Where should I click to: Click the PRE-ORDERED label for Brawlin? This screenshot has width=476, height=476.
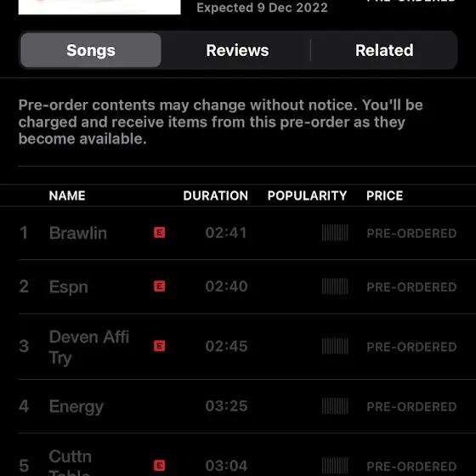tap(411, 234)
